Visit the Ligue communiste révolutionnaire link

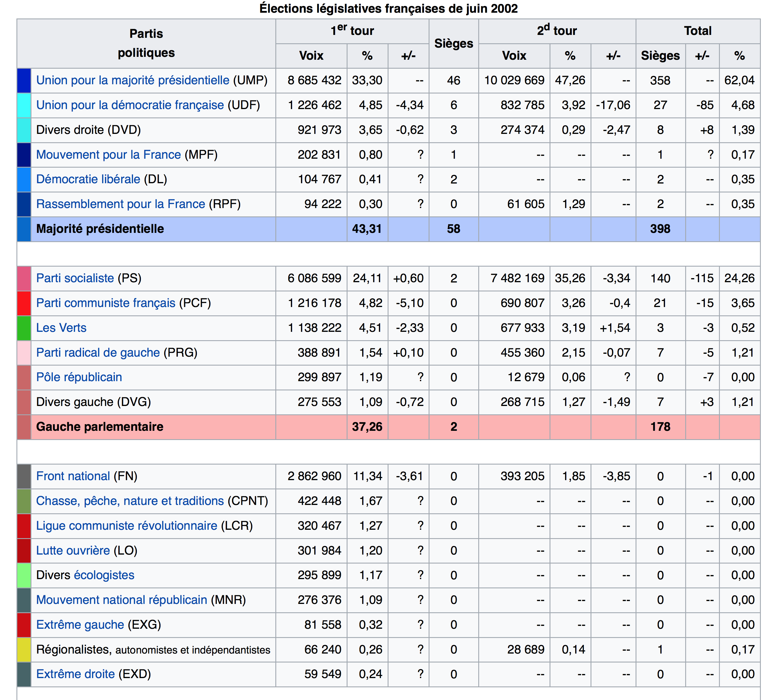coord(126,526)
